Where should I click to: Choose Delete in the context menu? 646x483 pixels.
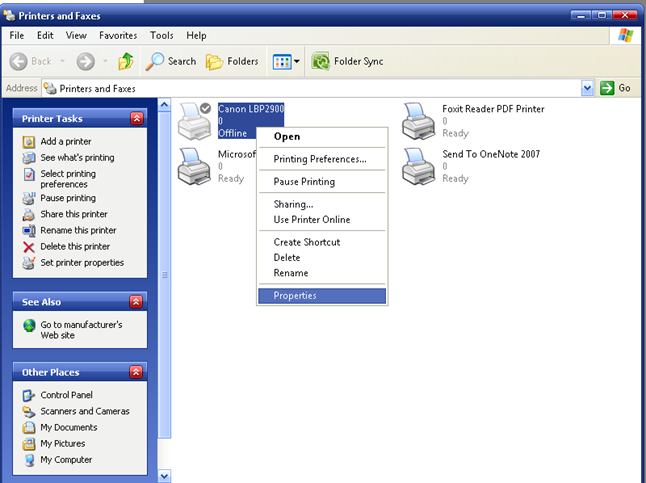[322, 258]
